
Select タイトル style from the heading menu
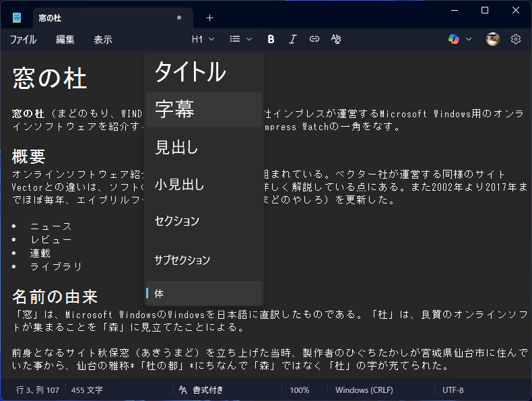pos(204,72)
